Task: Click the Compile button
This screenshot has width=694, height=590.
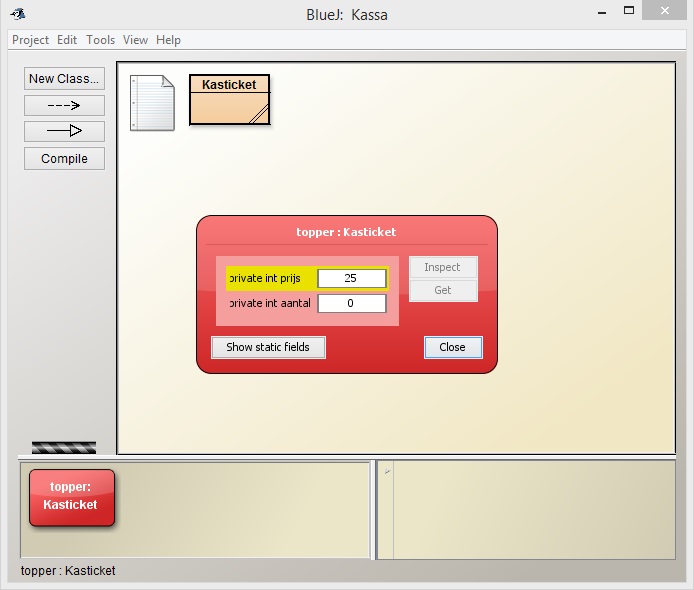Action: (x=64, y=158)
